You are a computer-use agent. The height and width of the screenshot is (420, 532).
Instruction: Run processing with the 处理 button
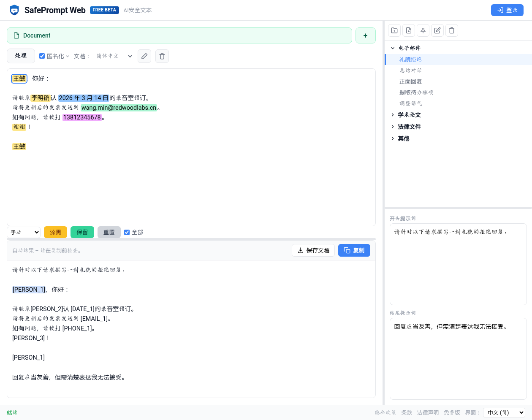point(21,56)
